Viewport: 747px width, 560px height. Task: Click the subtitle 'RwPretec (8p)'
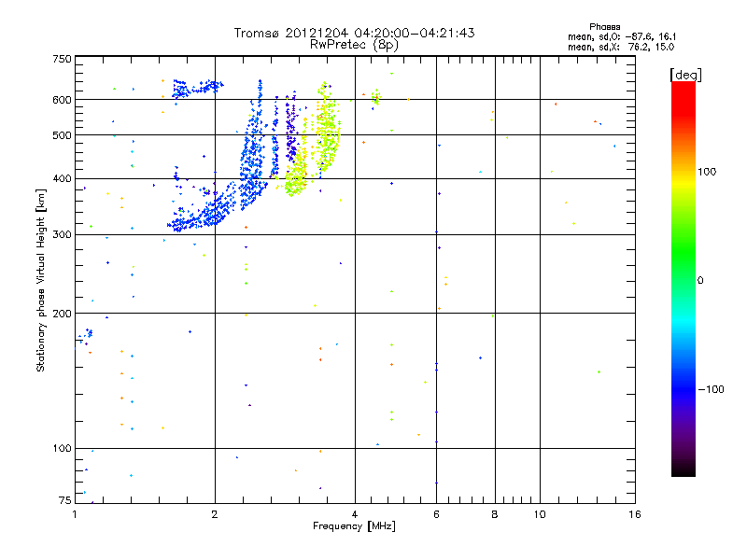point(354,45)
